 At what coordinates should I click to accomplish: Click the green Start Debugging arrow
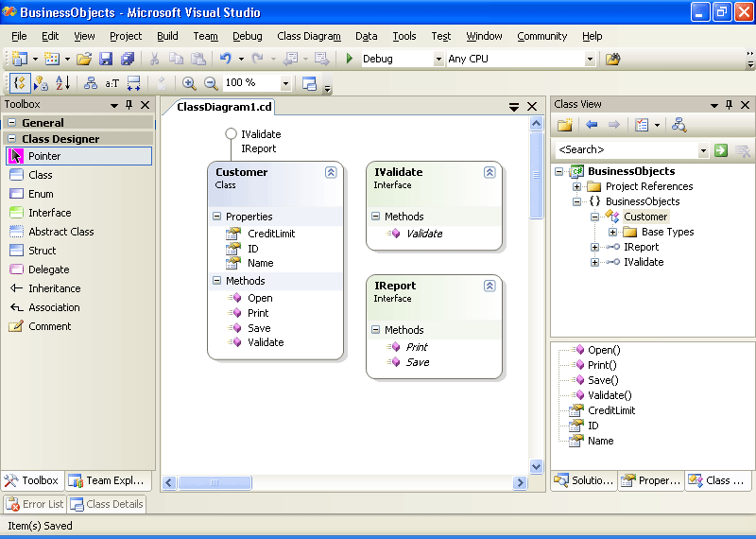(x=350, y=59)
